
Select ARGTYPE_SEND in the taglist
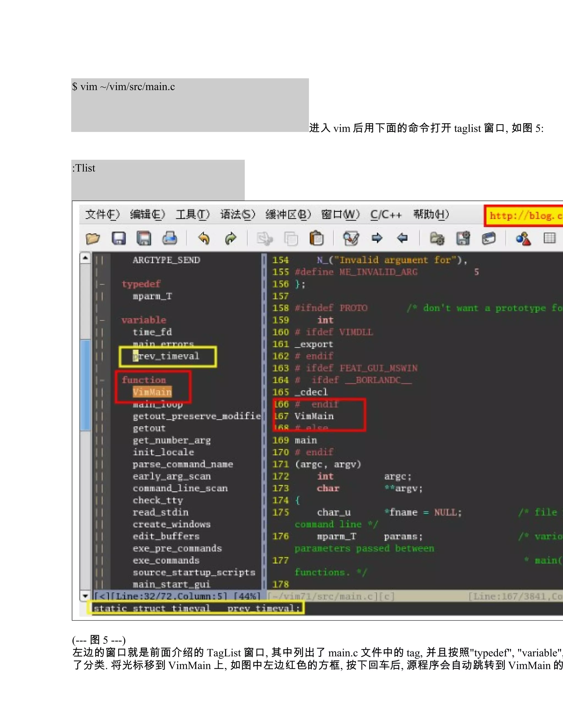click(166, 260)
